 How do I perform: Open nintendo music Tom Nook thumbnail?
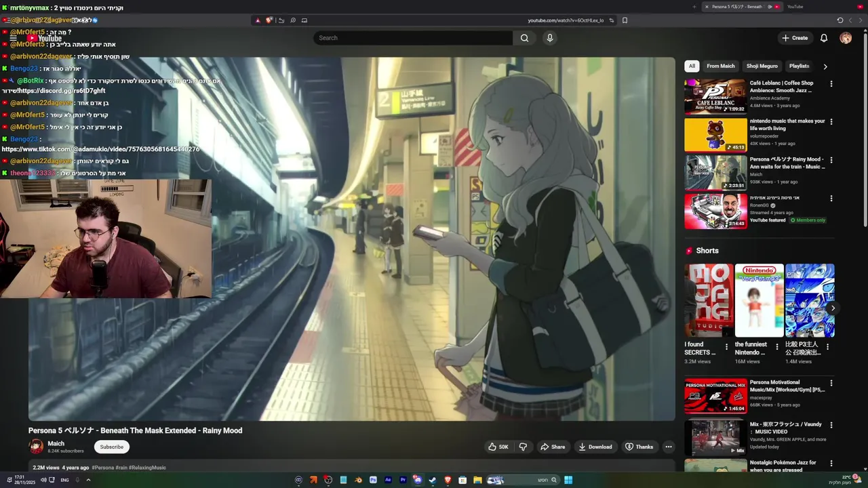715,135
